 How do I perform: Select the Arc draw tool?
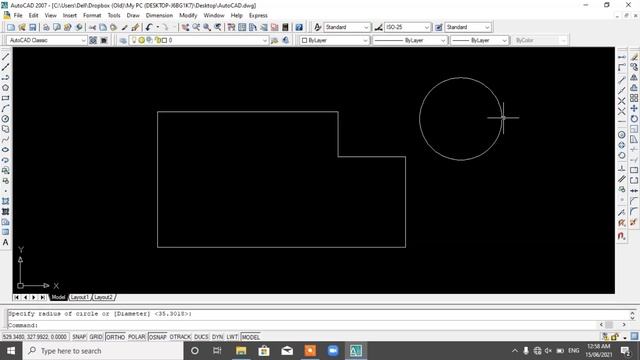(x=5, y=109)
